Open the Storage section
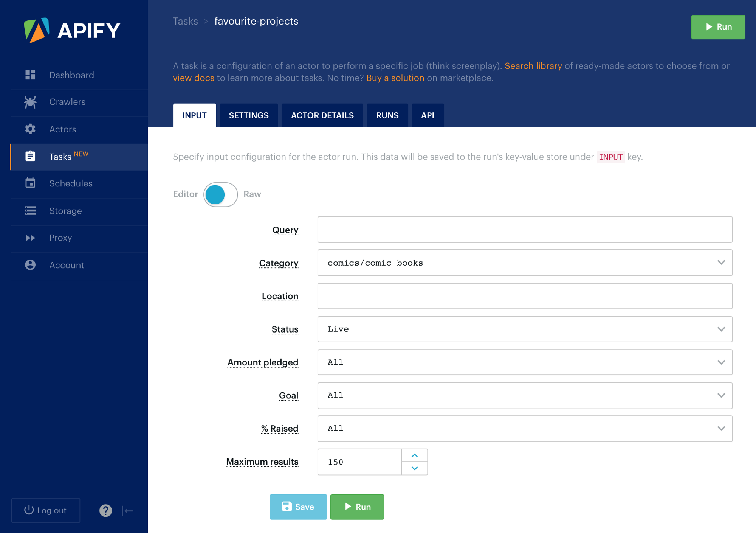This screenshot has height=533, width=756. click(79, 211)
